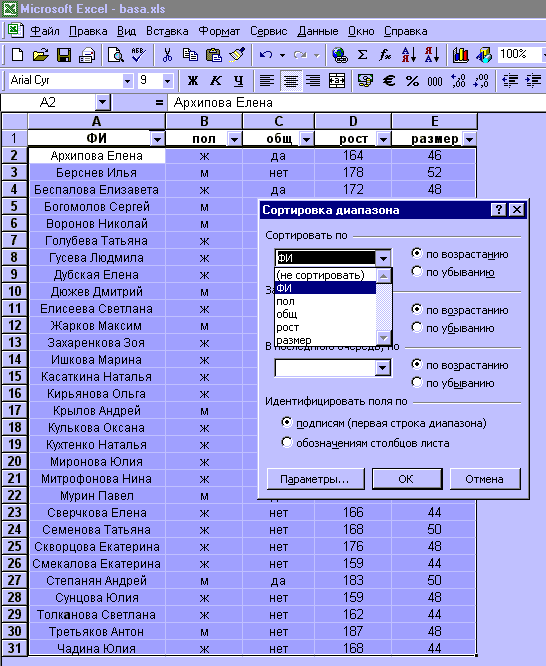Choose 'подписям (первая строка диапазона)' option
This screenshot has width=546, height=666.
[287, 423]
